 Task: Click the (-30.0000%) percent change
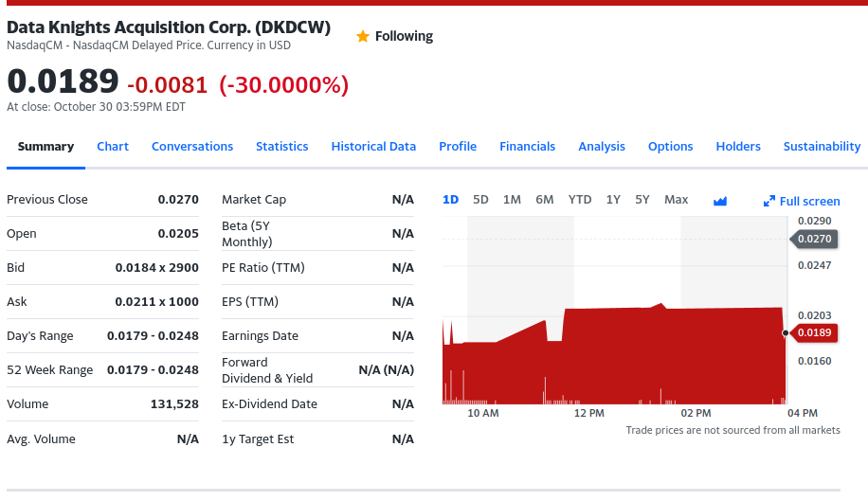[284, 85]
